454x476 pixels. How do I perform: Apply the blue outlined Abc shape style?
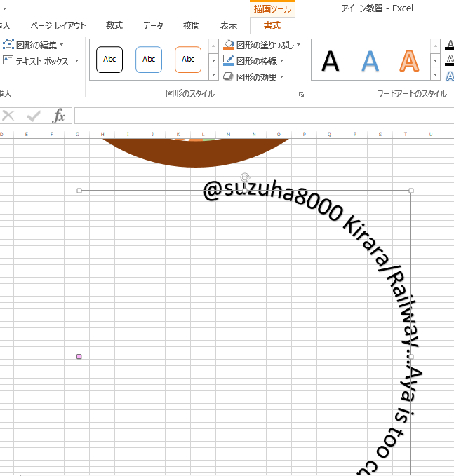[149, 60]
